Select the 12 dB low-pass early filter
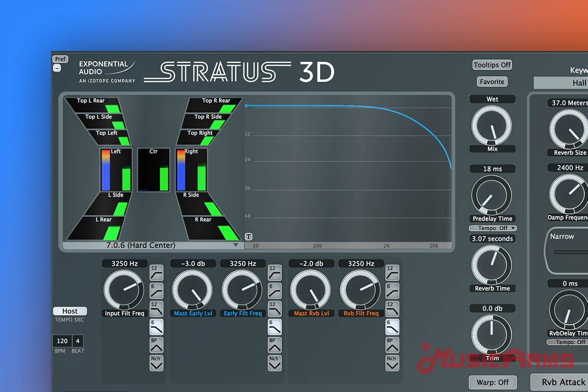 [x=275, y=309]
